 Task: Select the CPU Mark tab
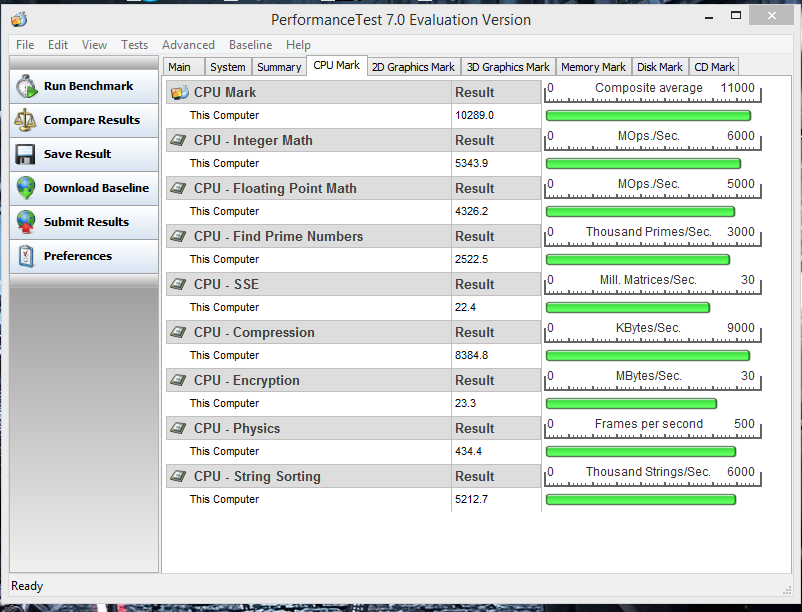coord(337,65)
